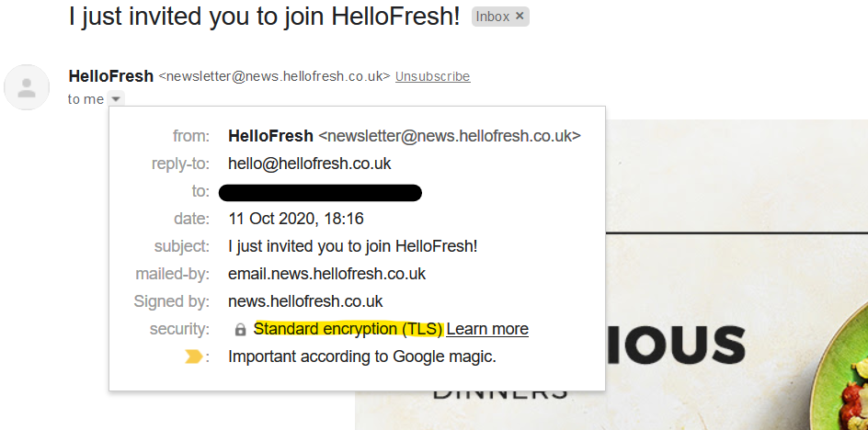
Task: Click the lock icon beside security
Action: (x=240, y=330)
